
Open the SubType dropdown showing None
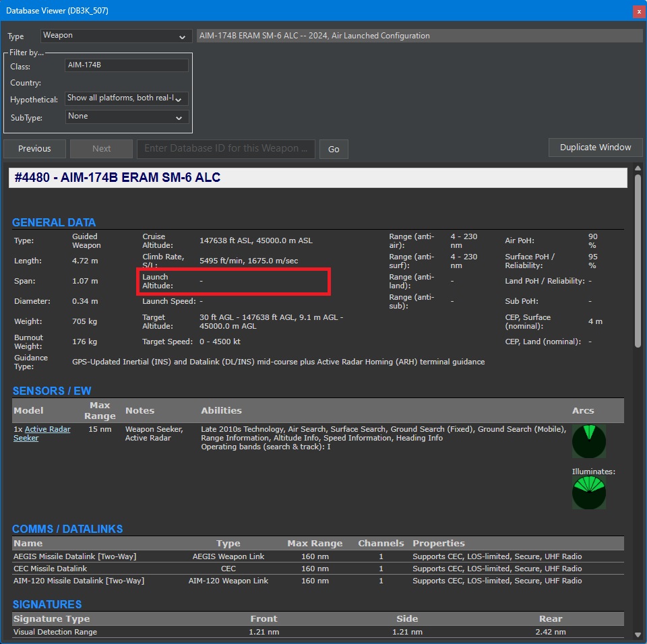[x=126, y=117]
